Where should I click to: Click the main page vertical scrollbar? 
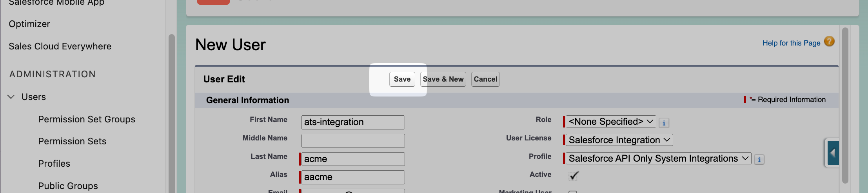[x=845, y=105]
